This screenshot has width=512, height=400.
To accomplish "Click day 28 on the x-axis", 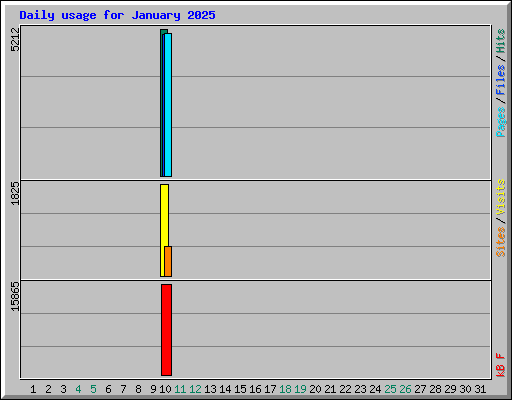I will tap(435, 389).
